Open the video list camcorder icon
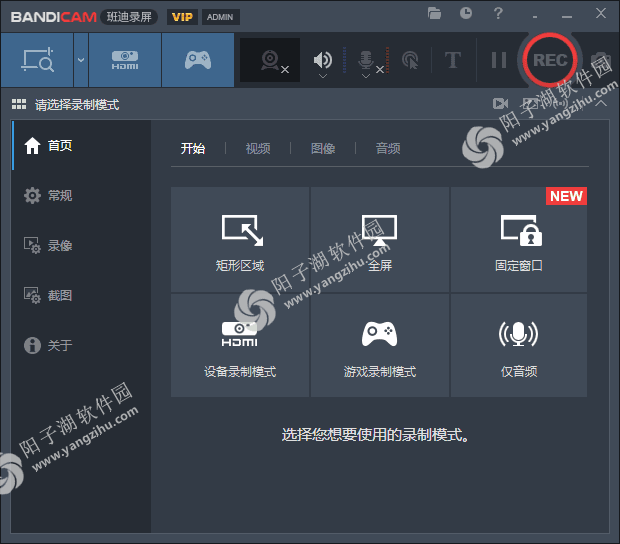 tap(501, 104)
